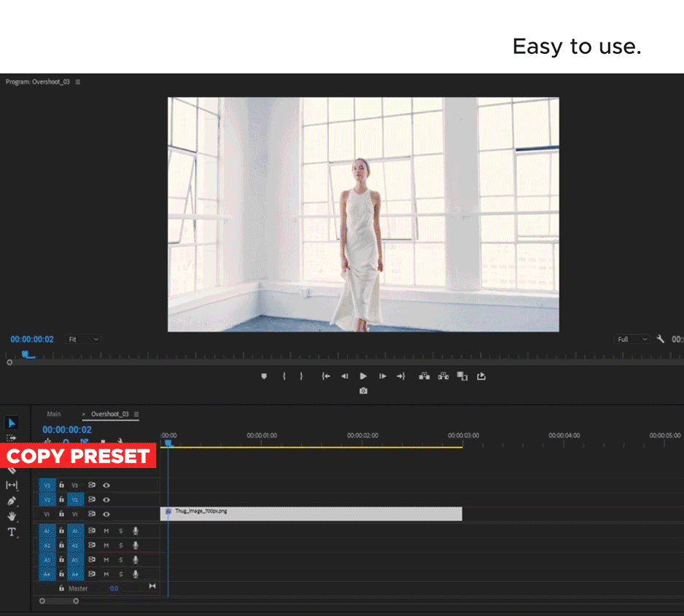Screen dimensions: 684x616
Task: Open the Full playback resolution dropdown
Action: (632, 339)
